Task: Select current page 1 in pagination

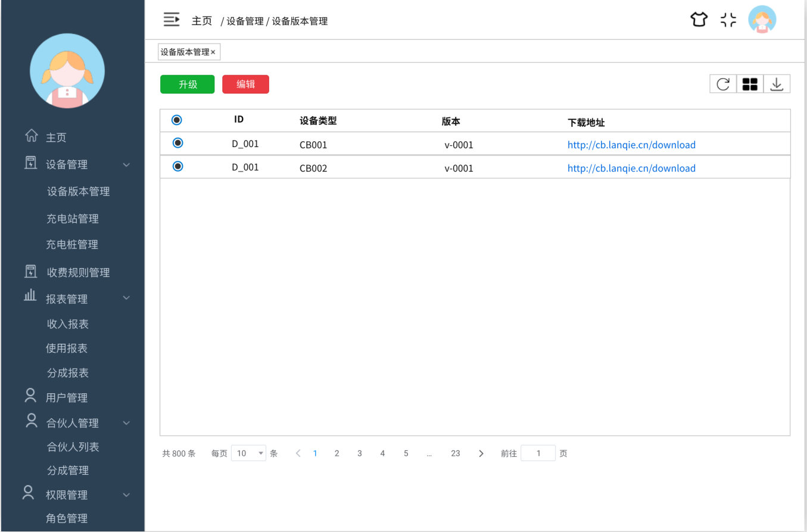Action: tap(315, 453)
